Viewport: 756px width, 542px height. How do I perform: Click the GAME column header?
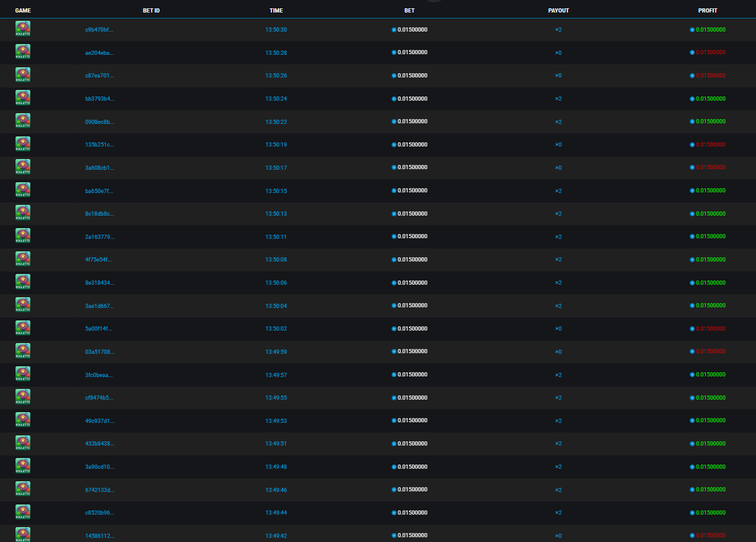(23, 11)
